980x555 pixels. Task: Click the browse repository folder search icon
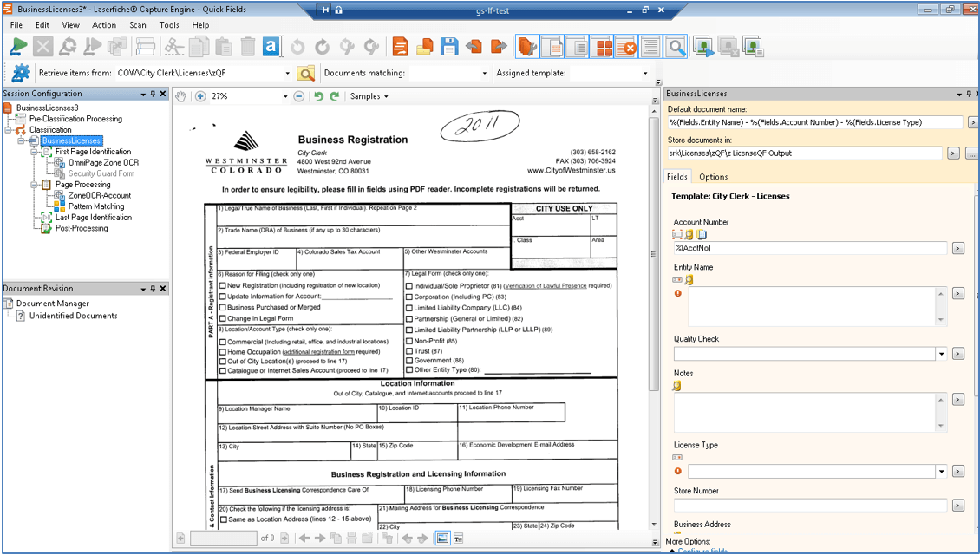pyautogui.click(x=305, y=73)
